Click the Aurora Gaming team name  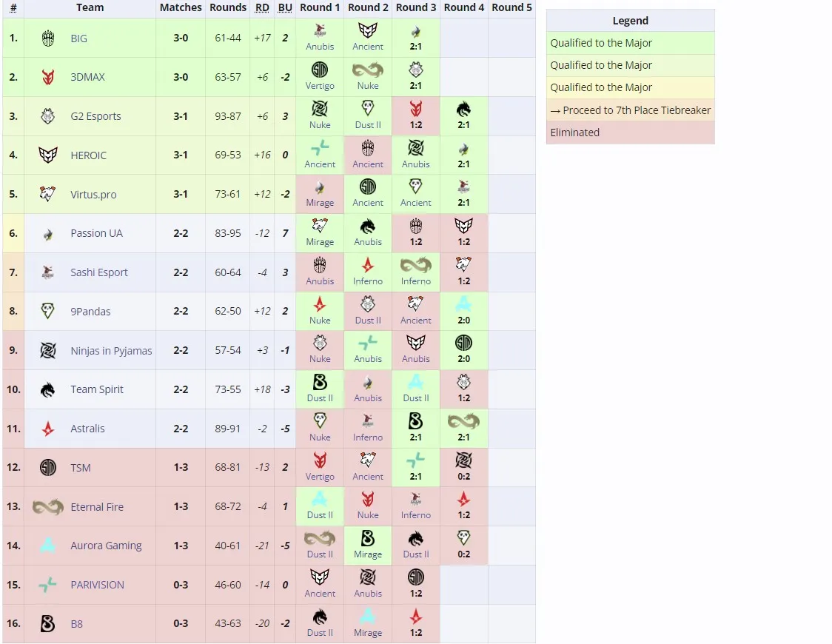106,546
